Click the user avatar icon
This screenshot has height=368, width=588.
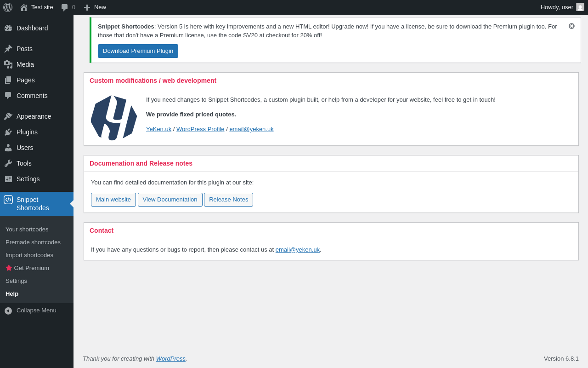tap(580, 7)
